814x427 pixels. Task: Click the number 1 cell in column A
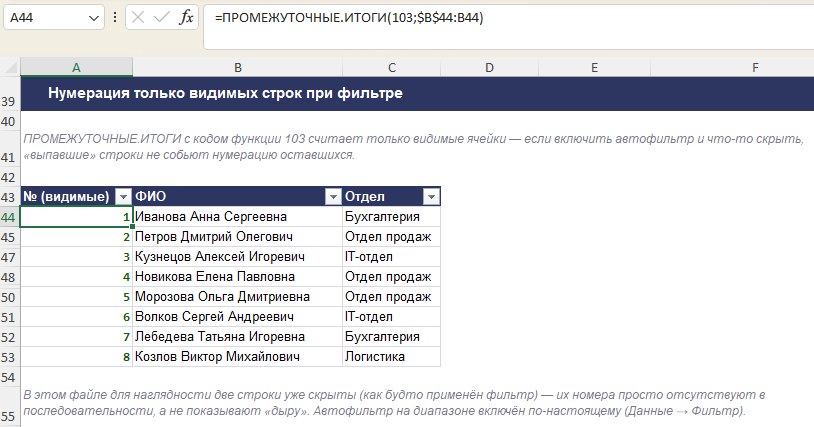[x=76, y=217]
